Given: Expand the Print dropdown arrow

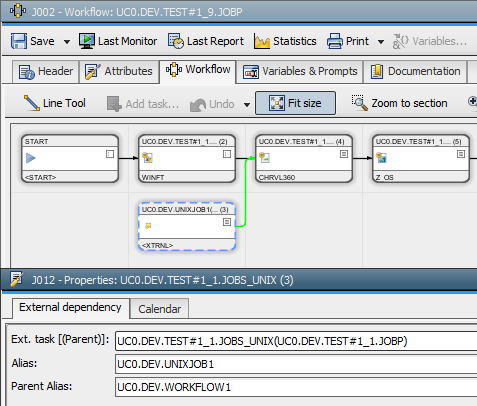Looking at the screenshot, I should [x=381, y=42].
